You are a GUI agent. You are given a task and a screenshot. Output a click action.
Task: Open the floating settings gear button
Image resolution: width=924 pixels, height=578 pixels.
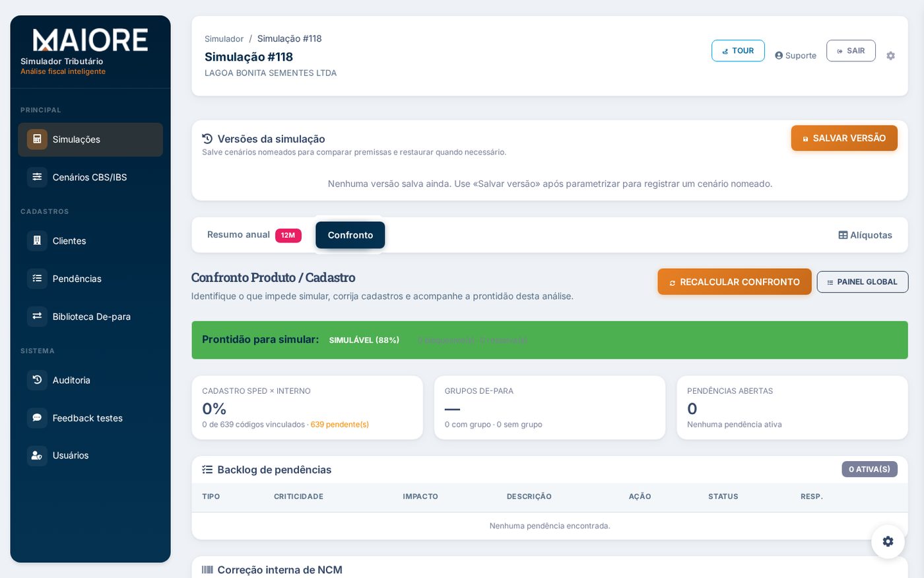click(x=888, y=542)
